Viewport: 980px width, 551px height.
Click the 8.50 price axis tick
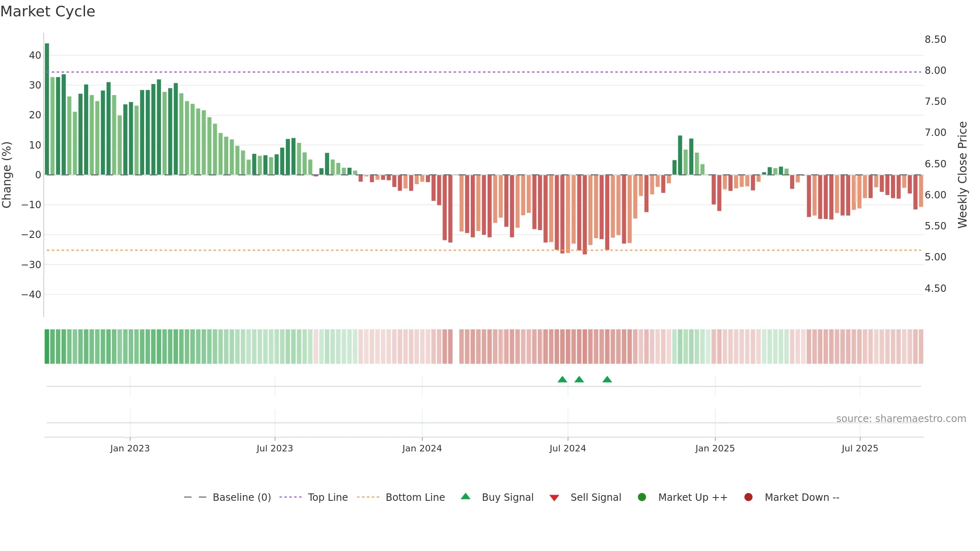(x=935, y=39)
